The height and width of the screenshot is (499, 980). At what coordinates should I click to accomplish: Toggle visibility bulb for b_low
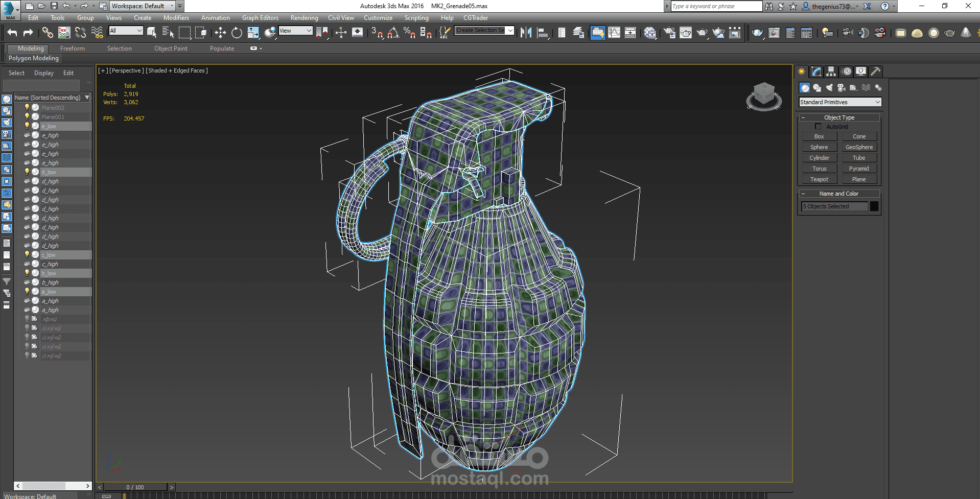click(27, 273)
